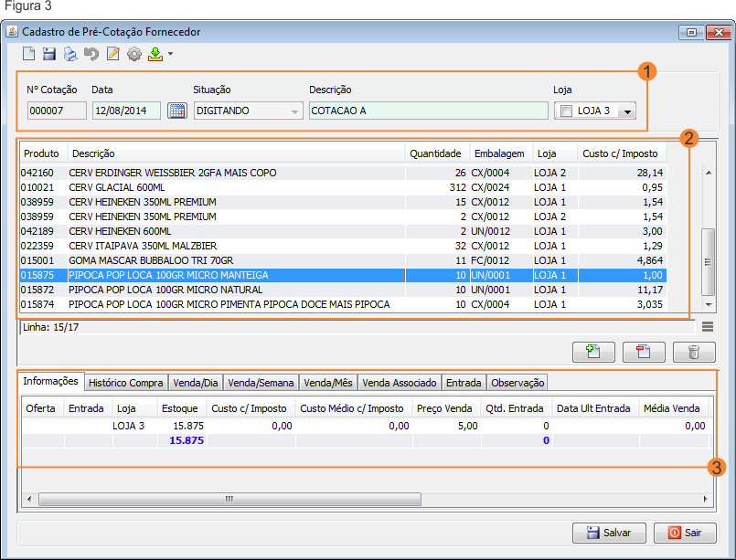The width and height of the screenshot is (736, 560).
Task: Click the Java icon in the window title bar
Action: pos(12,32)
